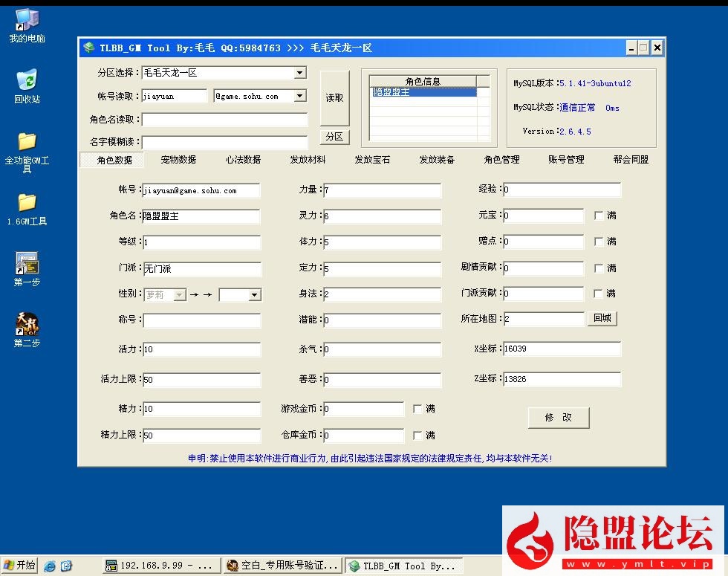The height and width of the screenshot is (576, 728).
Task: Select the 发放装备 tab
Action: click(x=437, y=160)
